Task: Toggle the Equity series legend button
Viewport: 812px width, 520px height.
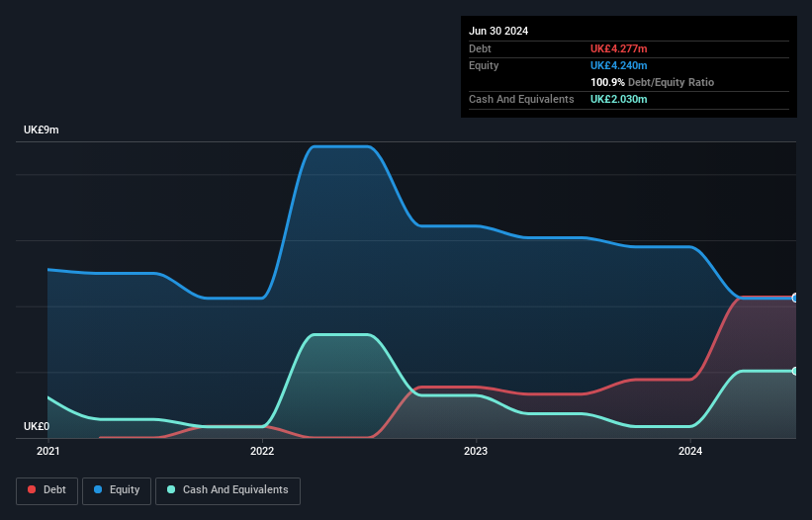Action: [117, 490]
